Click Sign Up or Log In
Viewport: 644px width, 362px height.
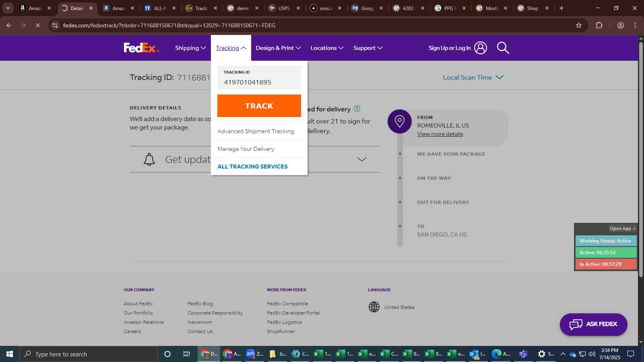coord(449,48)
